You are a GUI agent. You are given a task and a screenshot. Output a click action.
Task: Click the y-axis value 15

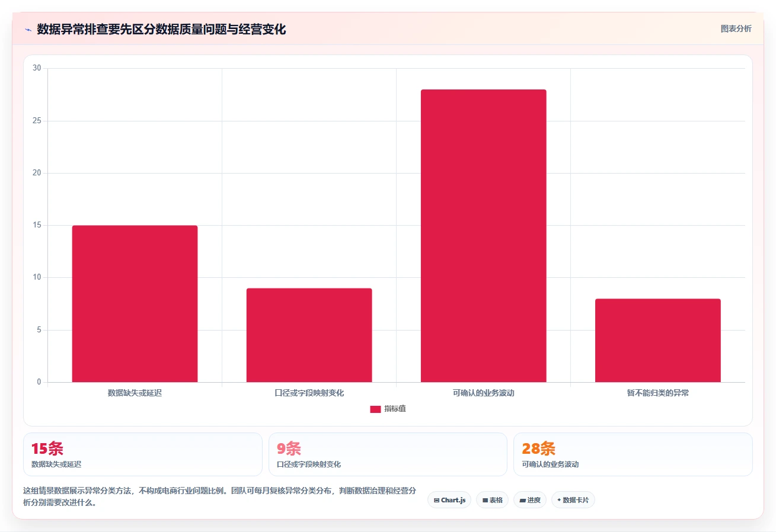pyautogui.click(x=37, y=225)
